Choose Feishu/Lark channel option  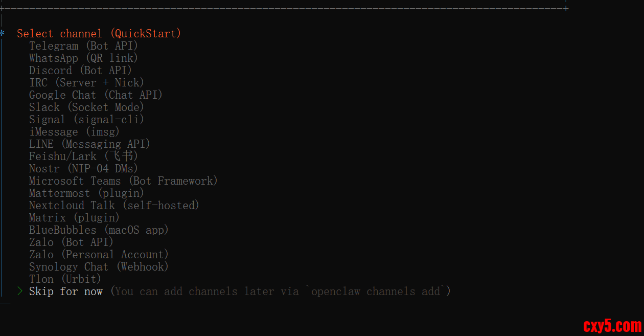[83, 156]
